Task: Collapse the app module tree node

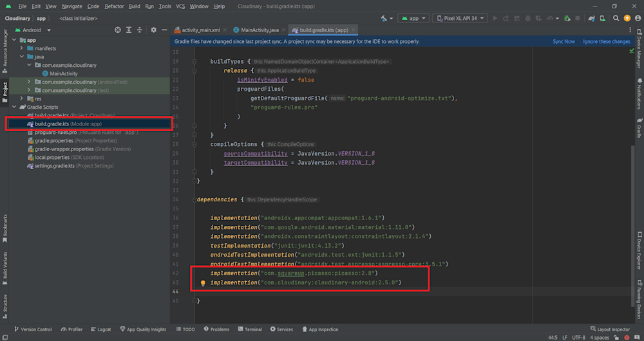Action: (x=14, y=41)
